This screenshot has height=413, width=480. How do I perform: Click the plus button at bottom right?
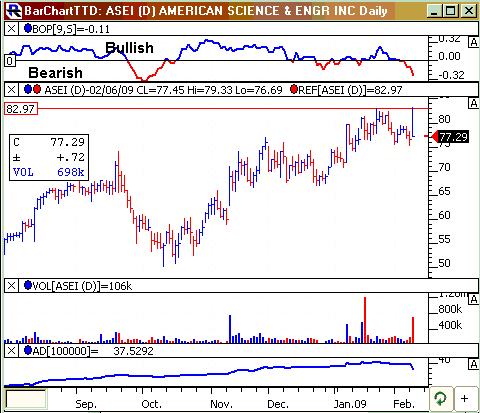[x=465, y=399]
